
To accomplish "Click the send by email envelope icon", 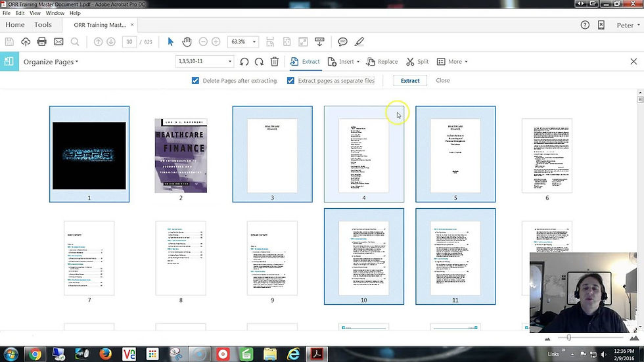I will click(58, 41).
